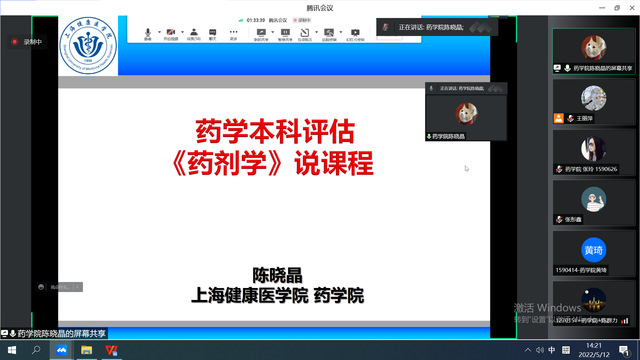
Task: Open the three-dot more menu
Action: tap(233, 34)
